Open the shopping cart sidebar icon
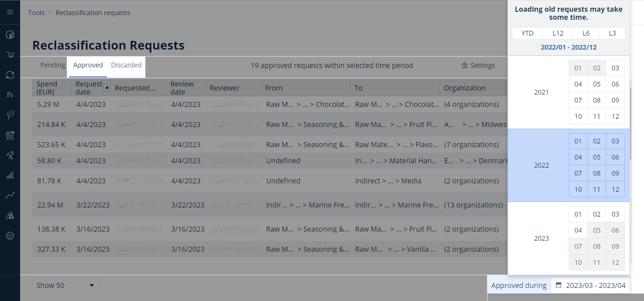The image size is (644, 301). pos(10,55)
